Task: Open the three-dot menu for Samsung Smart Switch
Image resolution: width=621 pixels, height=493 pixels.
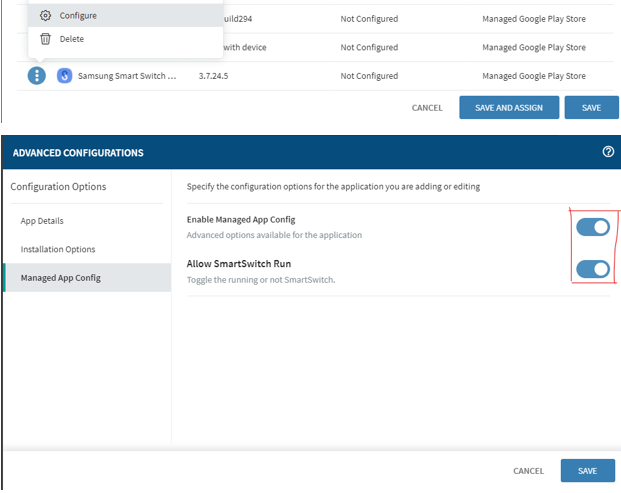Action: point(37,76)
